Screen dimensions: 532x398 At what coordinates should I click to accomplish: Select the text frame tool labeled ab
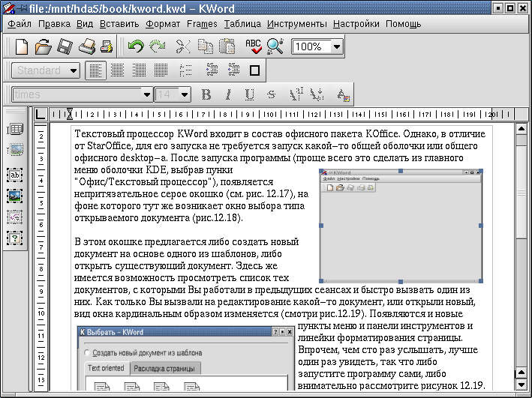click(14, 174)
